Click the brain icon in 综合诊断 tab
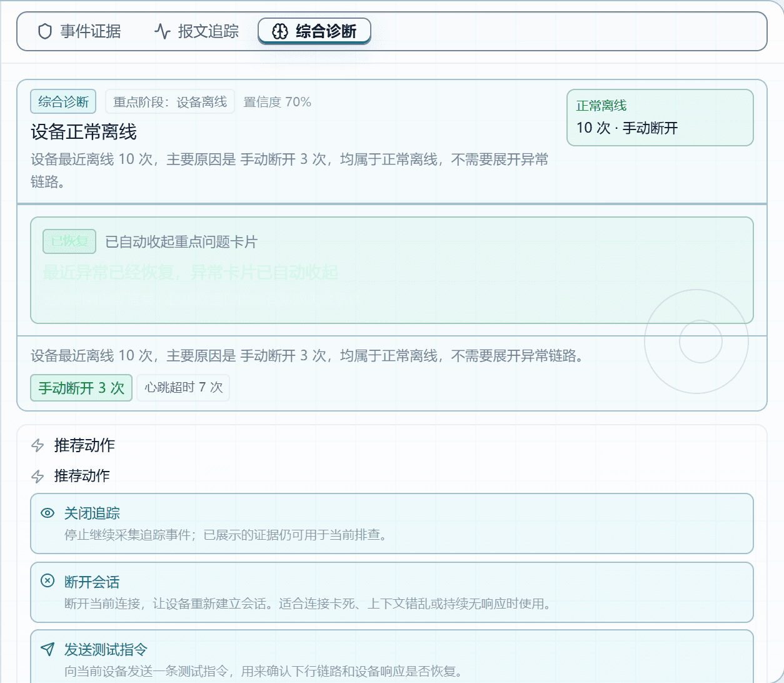 pyautogui.click(x=280, y=31)
